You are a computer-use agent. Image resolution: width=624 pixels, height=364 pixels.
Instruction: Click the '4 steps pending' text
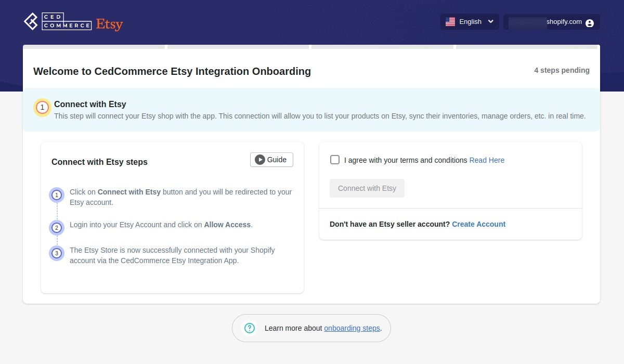click(562, 70)
